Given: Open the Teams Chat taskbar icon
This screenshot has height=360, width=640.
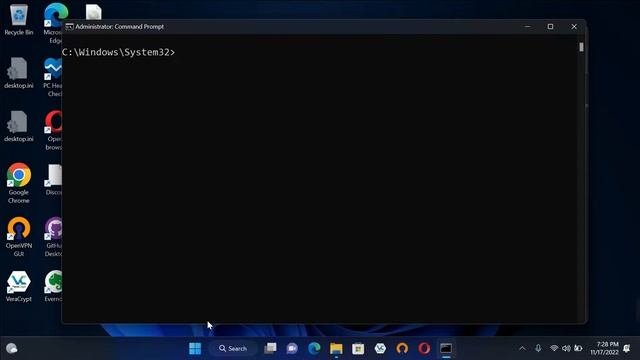Looking at the screenshot, I should point(292,348).
